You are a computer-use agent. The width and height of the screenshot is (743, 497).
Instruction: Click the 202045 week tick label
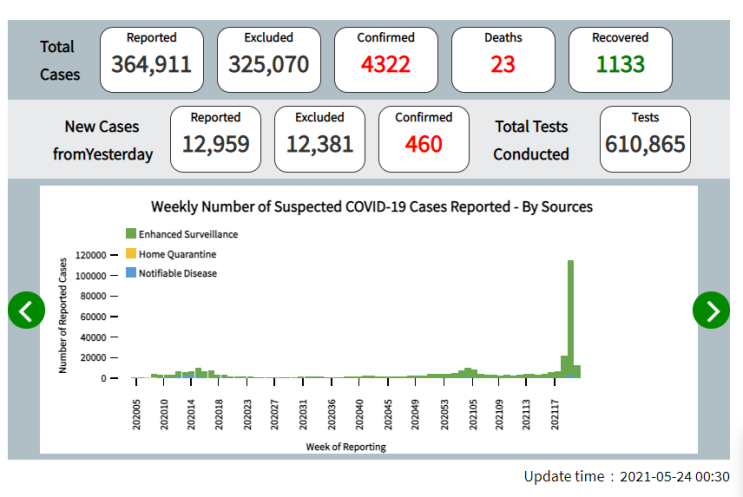tap(388, 415)
